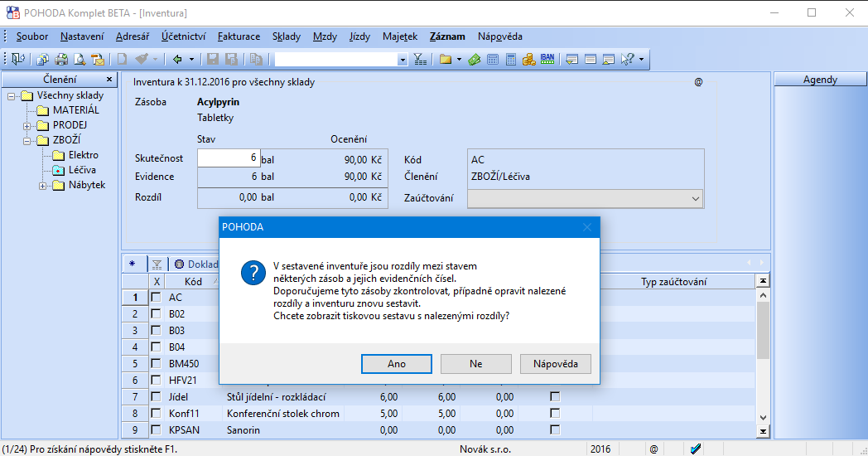Click the first calculator toolbar icon
The height and width of the screenshot is (456, 868).
coord(493,60)
